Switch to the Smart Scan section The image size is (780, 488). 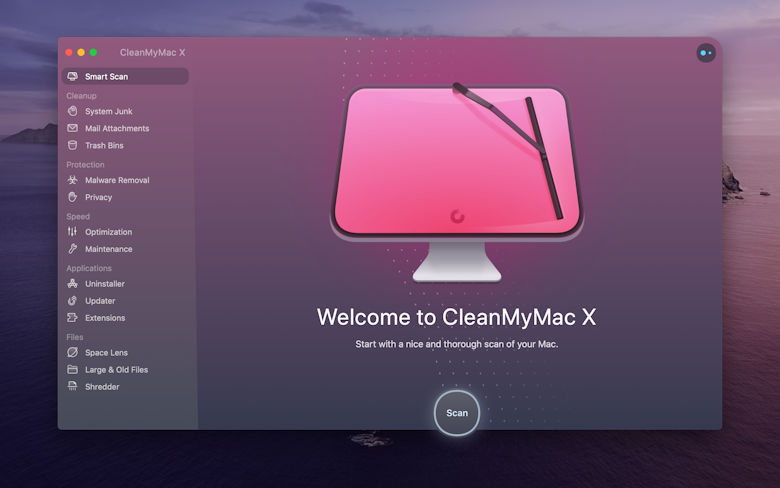click(106, 76)
